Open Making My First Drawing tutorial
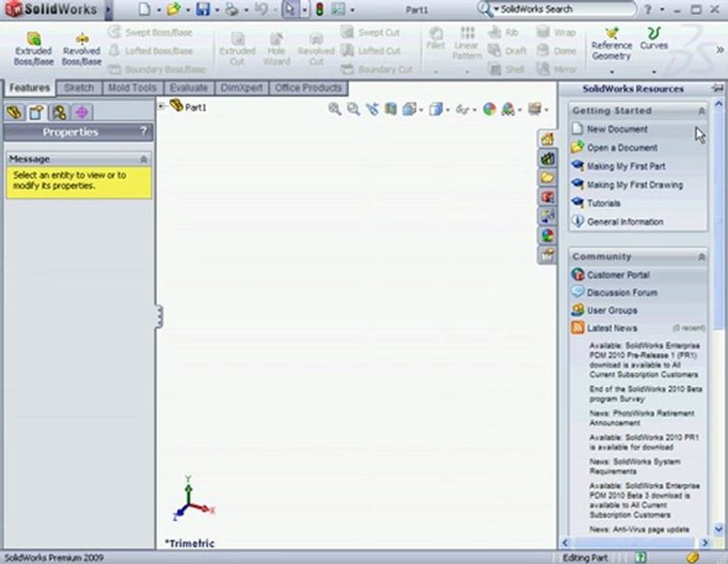Image resolution: width=728 pixels, height=564 pixels. click(635, 185)
